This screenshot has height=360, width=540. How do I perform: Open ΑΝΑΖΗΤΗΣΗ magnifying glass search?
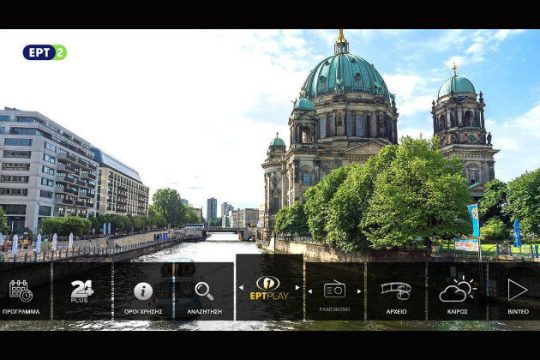(204, 291)
